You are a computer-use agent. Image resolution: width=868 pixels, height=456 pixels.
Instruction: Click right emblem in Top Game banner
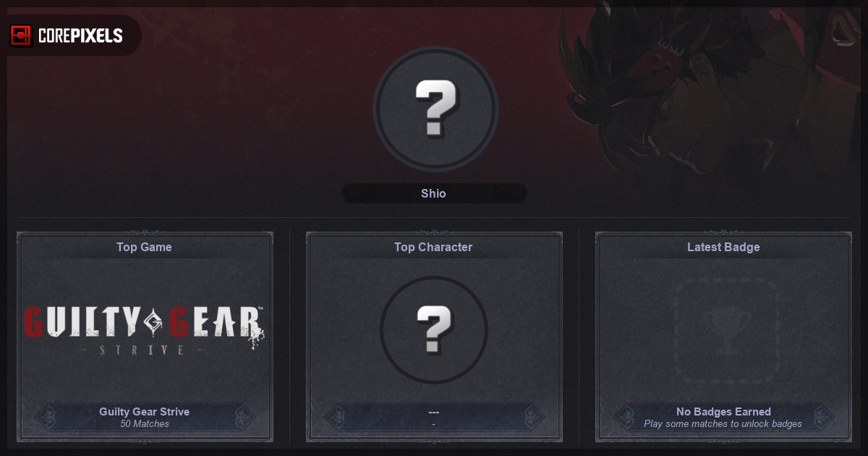(x=242, y=417)
